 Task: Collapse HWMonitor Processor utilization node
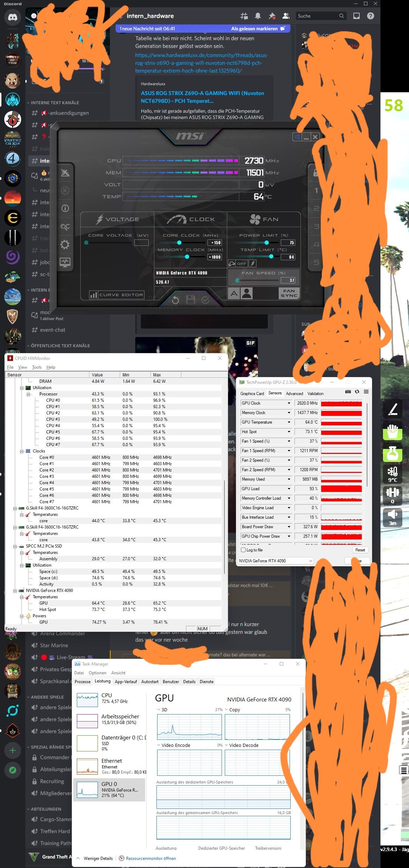[29, 394]
